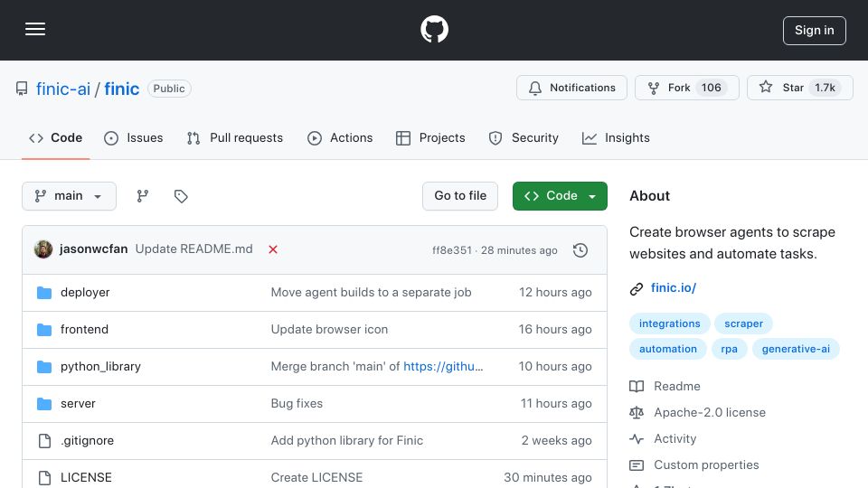868x488 pixels.
Task: Open the .gitignore file
Action: point(88,440)
